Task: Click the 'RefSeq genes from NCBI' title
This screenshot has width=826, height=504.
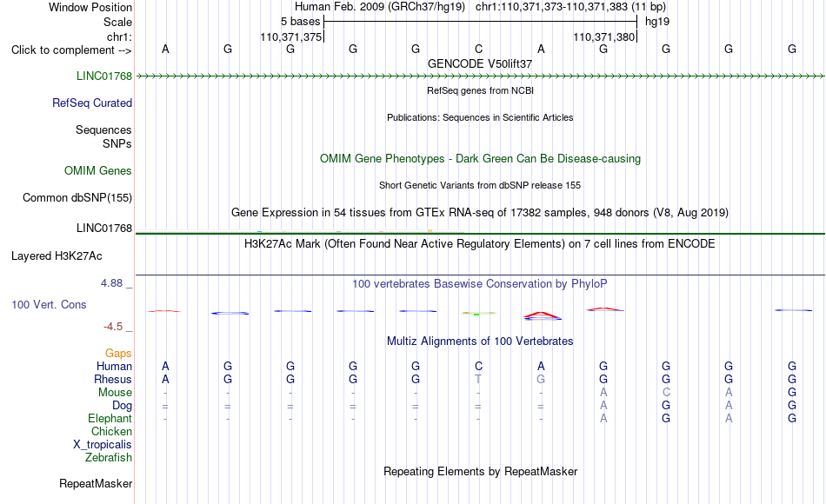Action: [x=481, y=90]
